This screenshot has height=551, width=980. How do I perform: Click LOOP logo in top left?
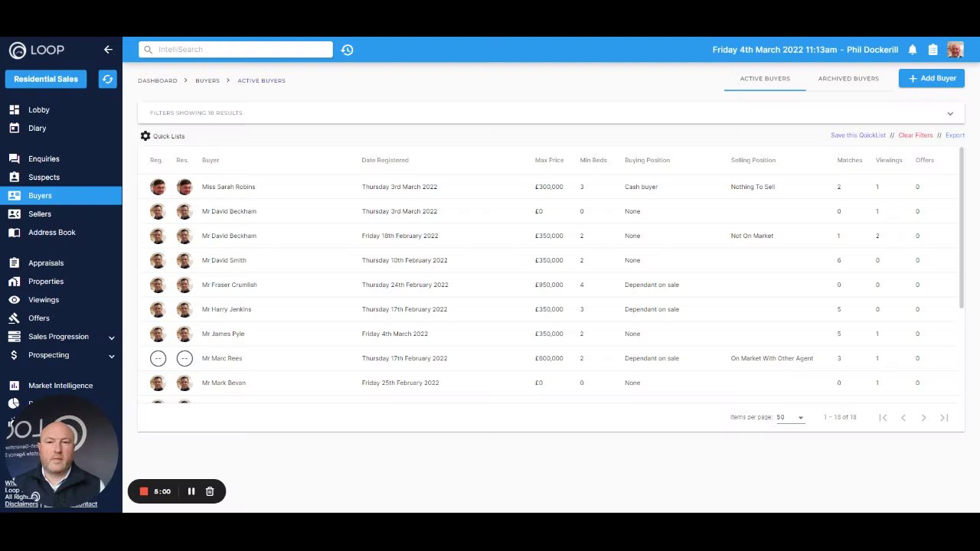pyautogui.click(x=37, y=51)
